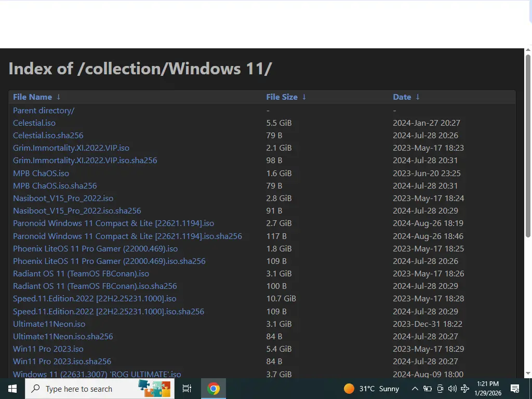The width and height of the screenshot is (532, 399).
Task: Click the scrollbar up arrow
Action: point(528,50)
